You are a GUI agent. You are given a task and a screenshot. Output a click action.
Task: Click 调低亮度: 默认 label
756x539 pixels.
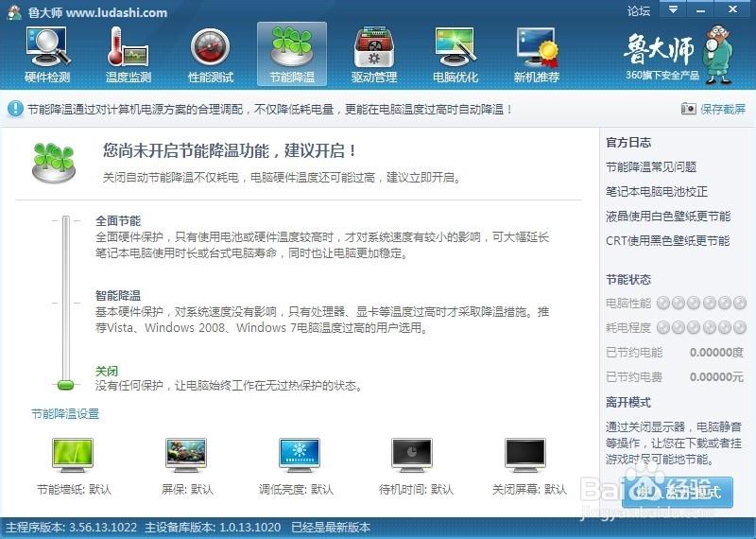click(x=296, y=490)
